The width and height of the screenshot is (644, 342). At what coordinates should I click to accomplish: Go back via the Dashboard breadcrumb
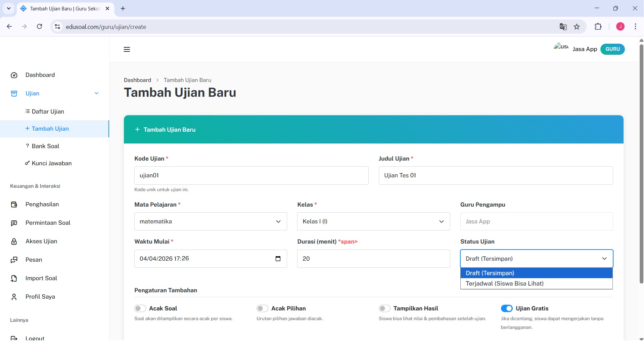click(x=137, y=80)
